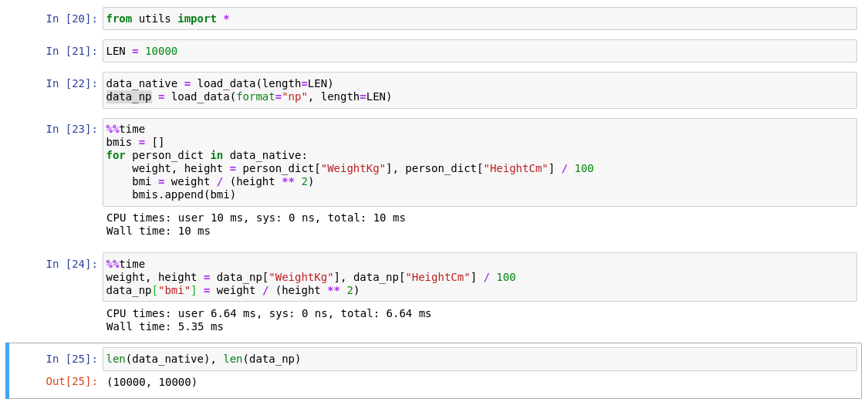Viewport: 868px width, 402px height.
Task: Click the "HeightCm" string in cell 24
Action: point(438,277)
